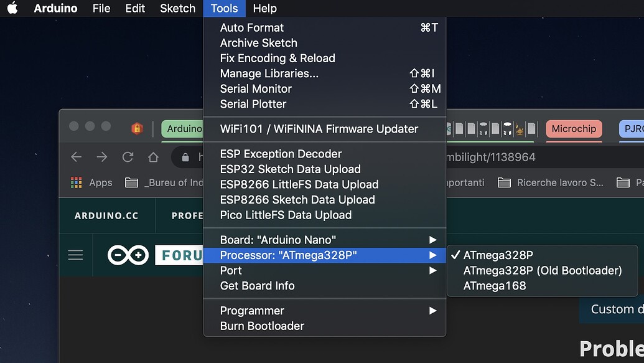Switch to the Microchip tab group
Image resolution: width=644 pixels, height=363 pixels.
pyautogui.click(x=574, y=129)
